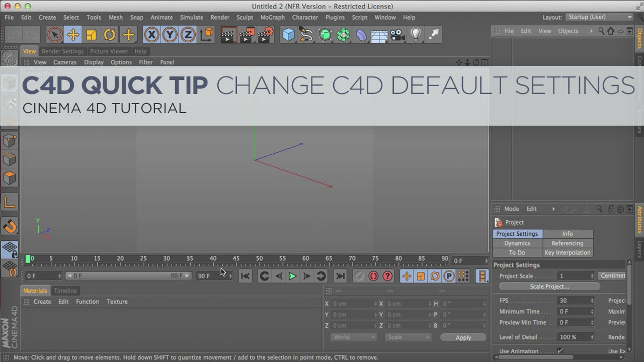
Task: Open the Scale size mode dropdown
Action: [x=408, y=337]
